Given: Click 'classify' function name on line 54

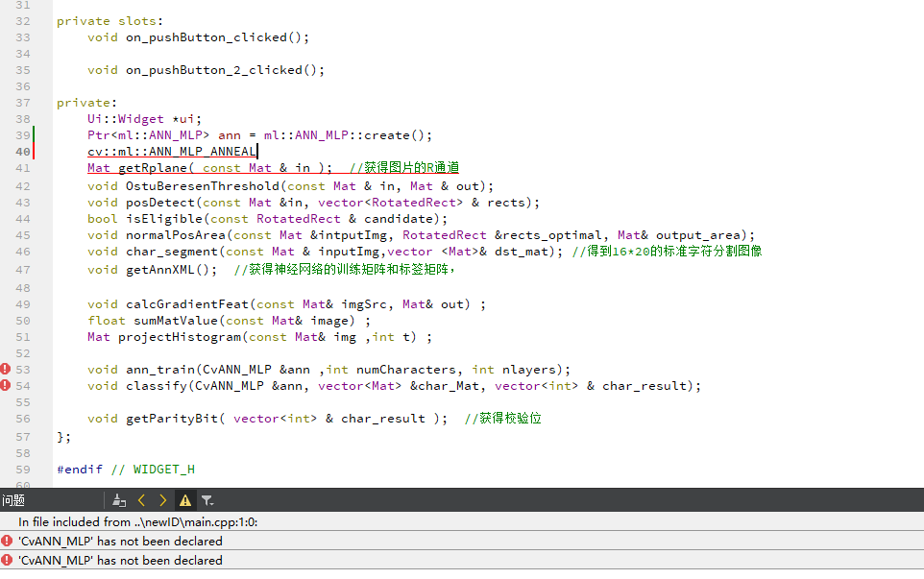Looking at the screenshot, I should [x=157, y=386].
